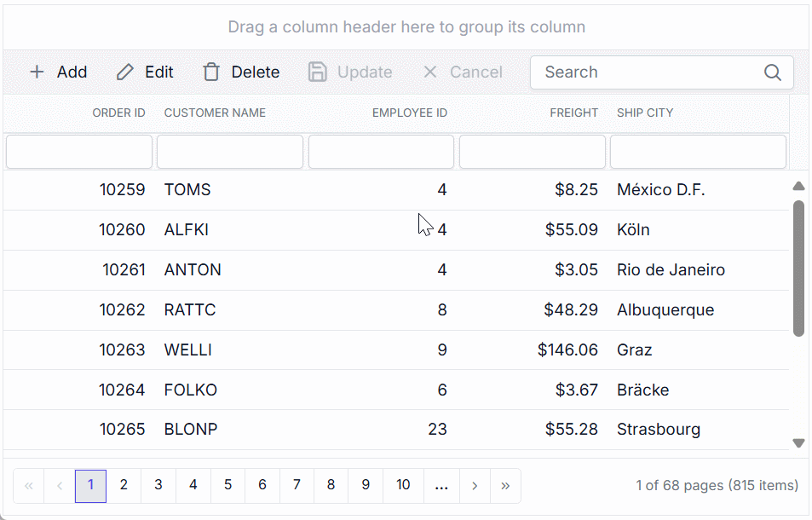Click the next page chevron
Viewport: 812px width, 520px height.
tap(475, 485)
